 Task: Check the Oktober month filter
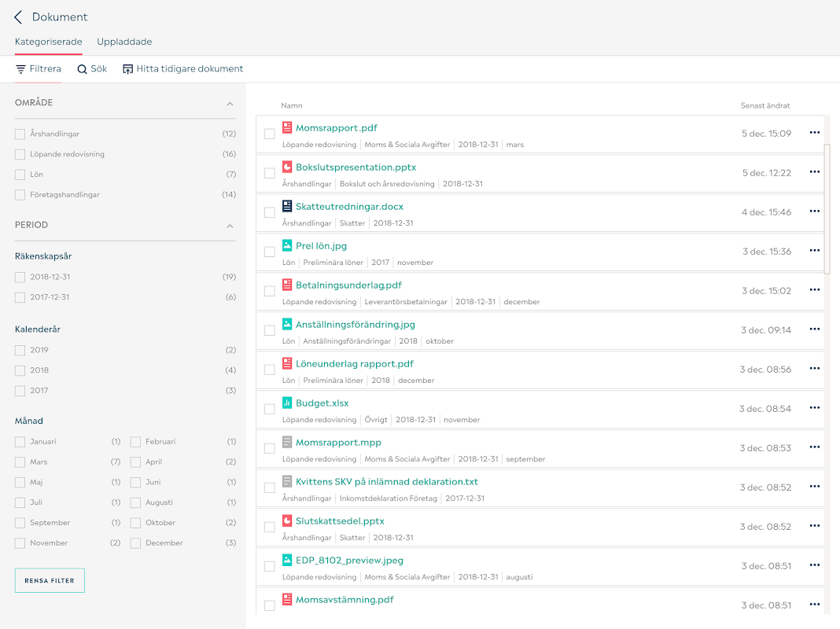click(x=135, y=523)
